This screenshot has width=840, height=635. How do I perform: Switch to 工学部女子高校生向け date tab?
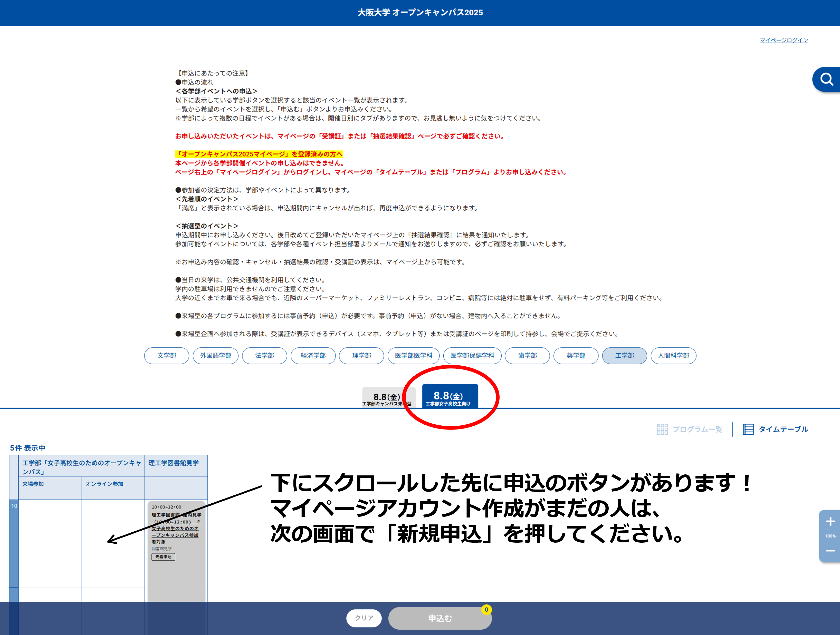(450, 396)
